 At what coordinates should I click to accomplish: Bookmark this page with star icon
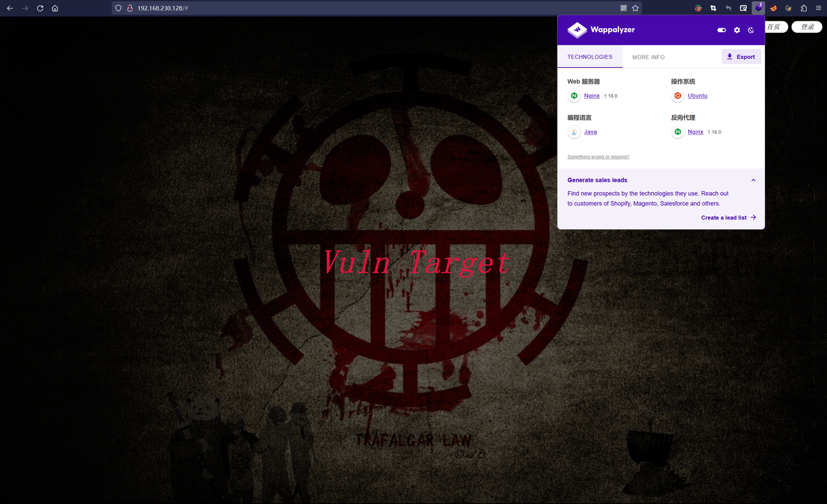point(635,8)
